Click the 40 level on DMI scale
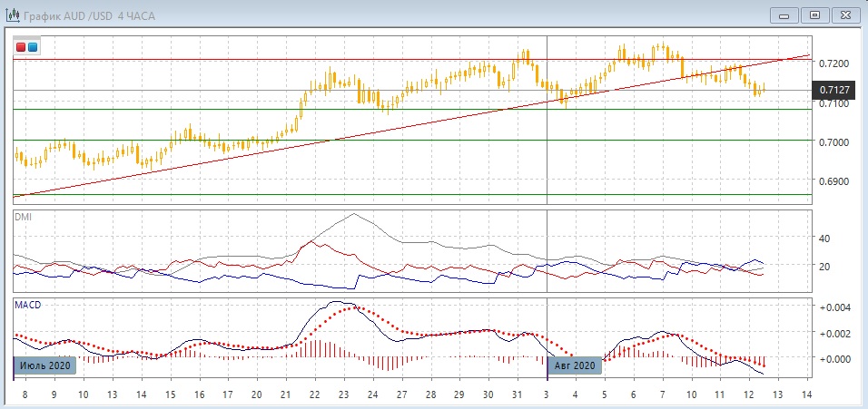Image resolution: width=868 pixels, height=409 pixels. pos(825,239)
